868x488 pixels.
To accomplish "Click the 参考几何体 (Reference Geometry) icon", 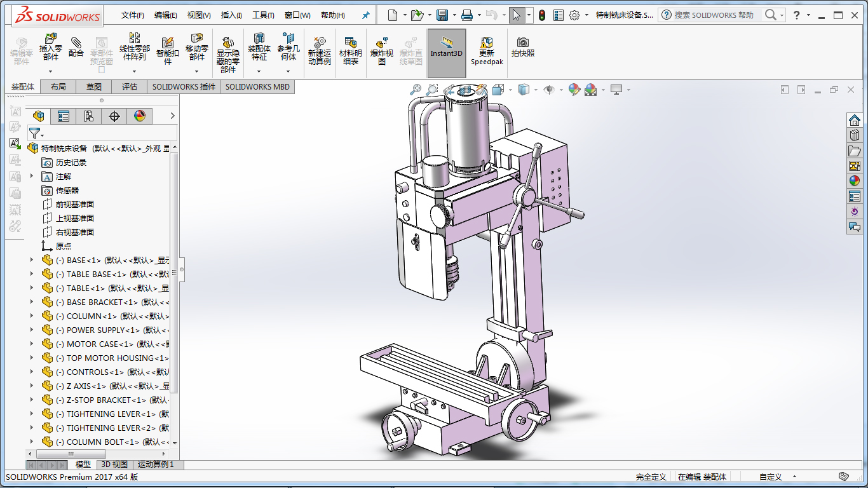I will pos(288,47).
